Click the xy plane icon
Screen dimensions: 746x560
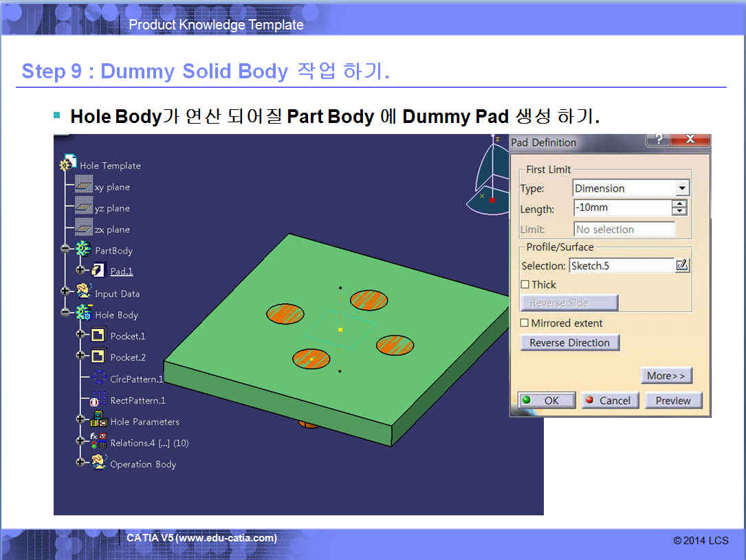coord(84,184)
